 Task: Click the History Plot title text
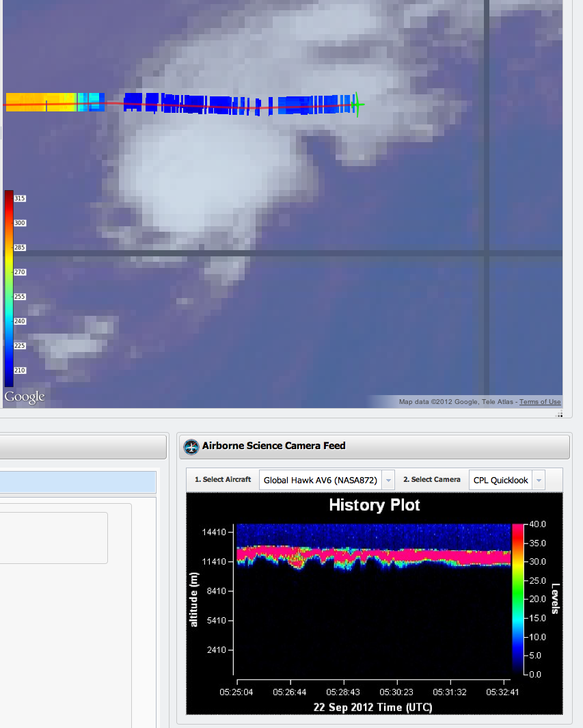point(374,505)
